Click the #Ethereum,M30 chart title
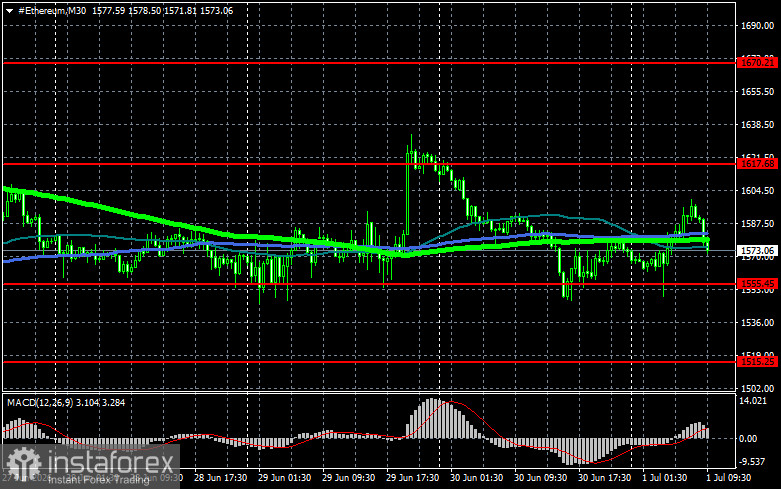Screen dimensions: 781x489 point(52,10)
